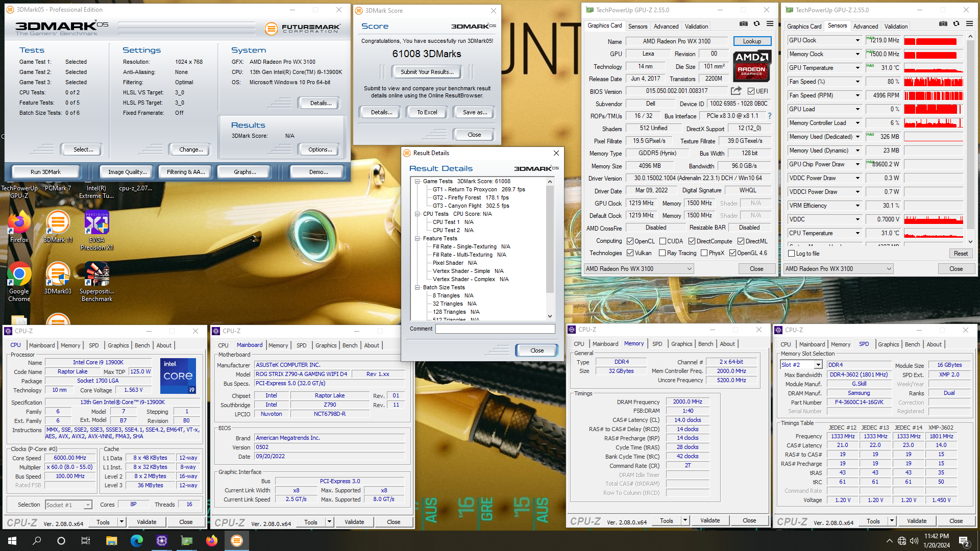This screenshot has height=551, width=980.
Task: Click Image Quality button in 3DMark05
Action: click(127, 172)
